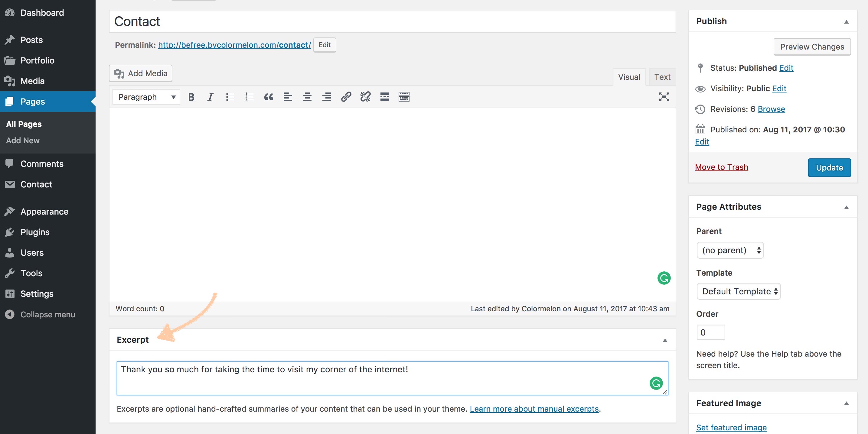Edit the permalink with Edit button
Screen dimensions: 868x434
325,45
